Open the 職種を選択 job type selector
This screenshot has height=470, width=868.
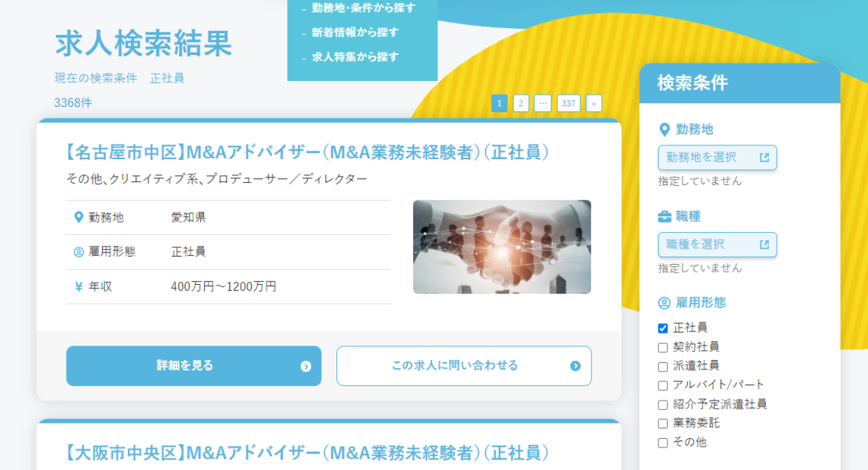coord(712,244)
